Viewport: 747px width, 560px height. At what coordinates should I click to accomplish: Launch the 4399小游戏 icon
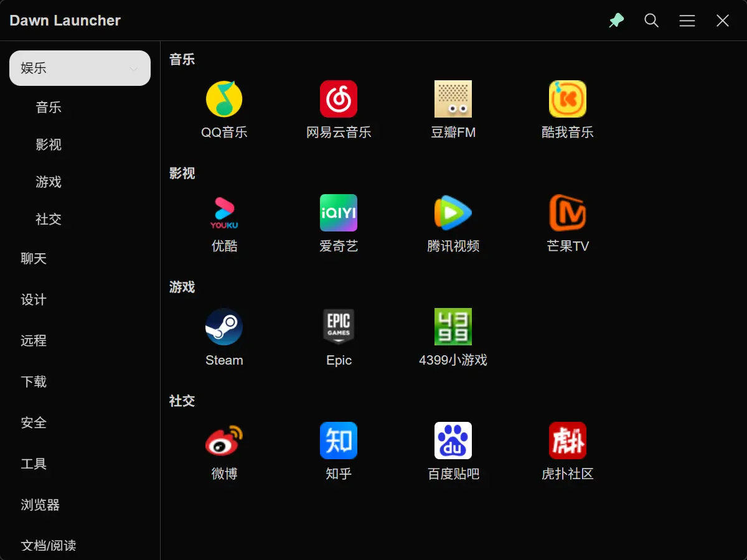tap(453, 327)
